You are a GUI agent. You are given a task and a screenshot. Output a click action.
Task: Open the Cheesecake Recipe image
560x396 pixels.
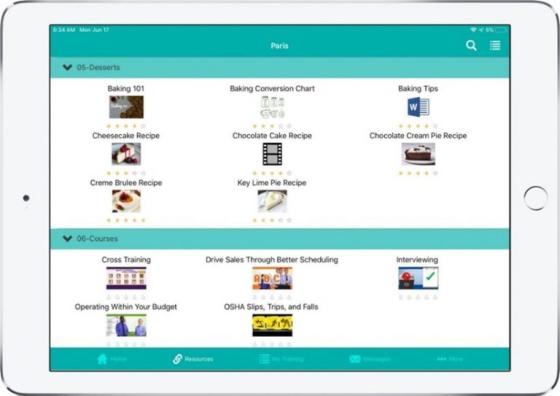[x=126, y=154]
